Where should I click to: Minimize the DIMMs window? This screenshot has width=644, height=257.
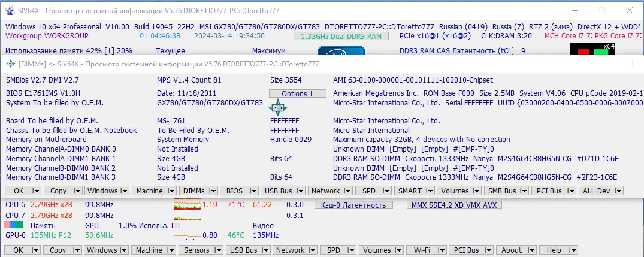[x=603, y=64]
